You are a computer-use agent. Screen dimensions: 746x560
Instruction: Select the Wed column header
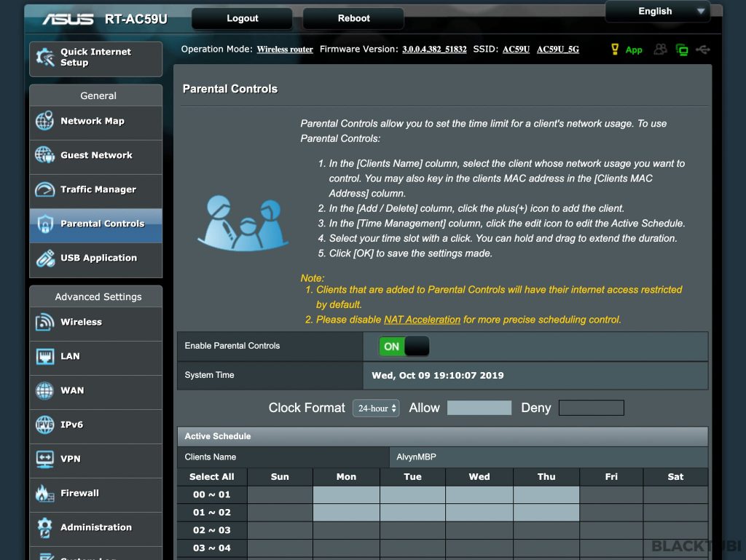479,477
